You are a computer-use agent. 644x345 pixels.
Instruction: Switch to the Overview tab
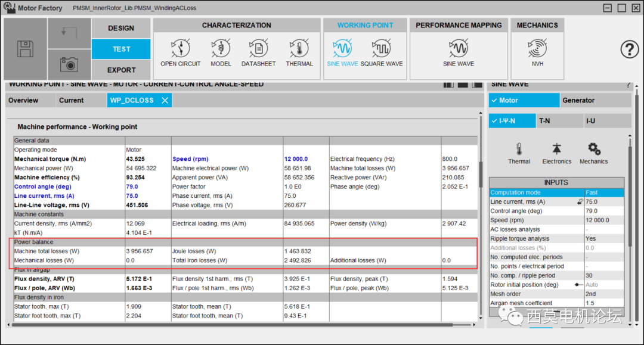tap(24, 101)
